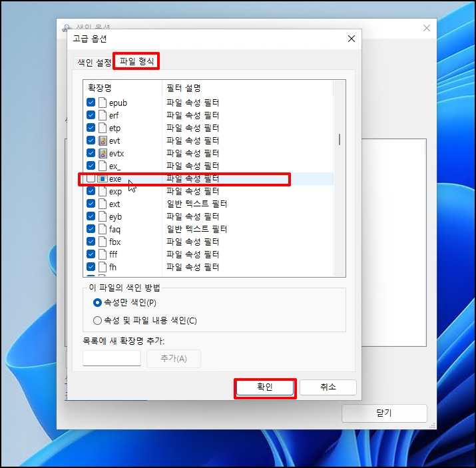Click the new extension input field
This screenshot has height=468, width=476.
[112, 358]
